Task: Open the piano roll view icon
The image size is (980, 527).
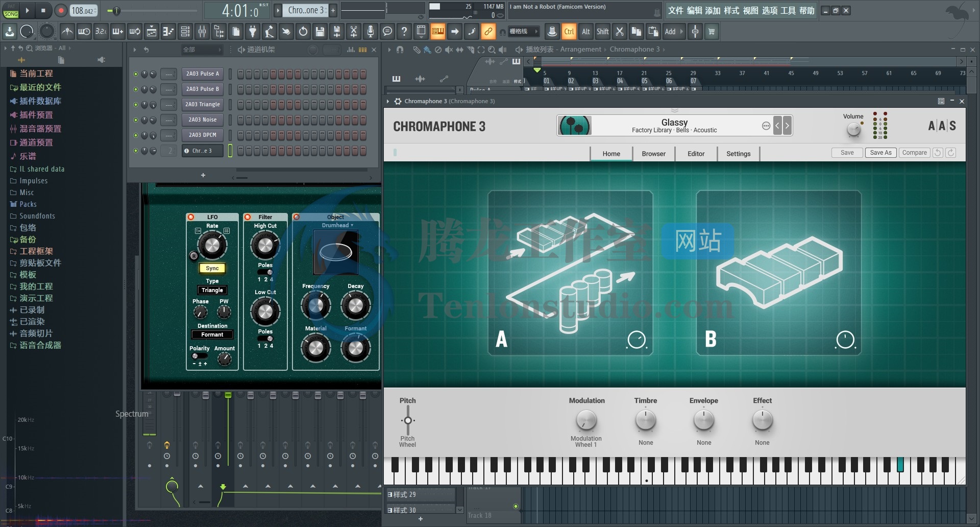Action: [x=168, y=32]
